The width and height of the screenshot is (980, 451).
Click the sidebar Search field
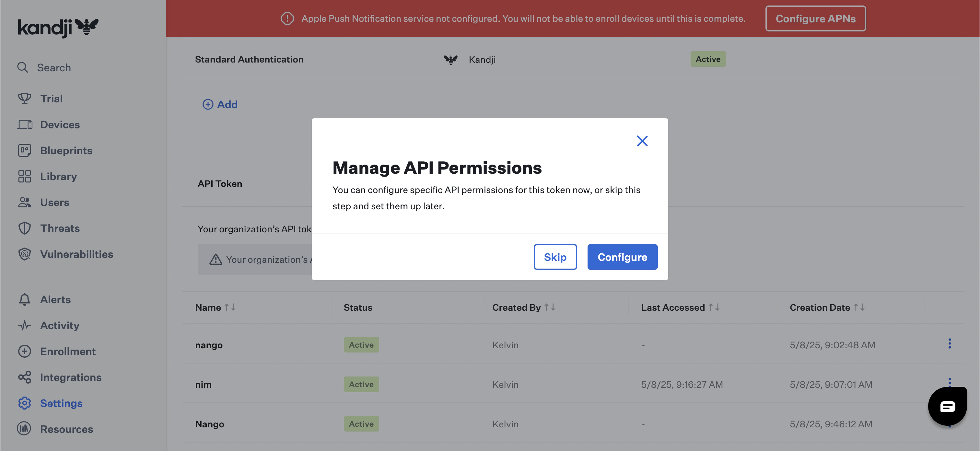pyautogui.click(x=54, y=68)
